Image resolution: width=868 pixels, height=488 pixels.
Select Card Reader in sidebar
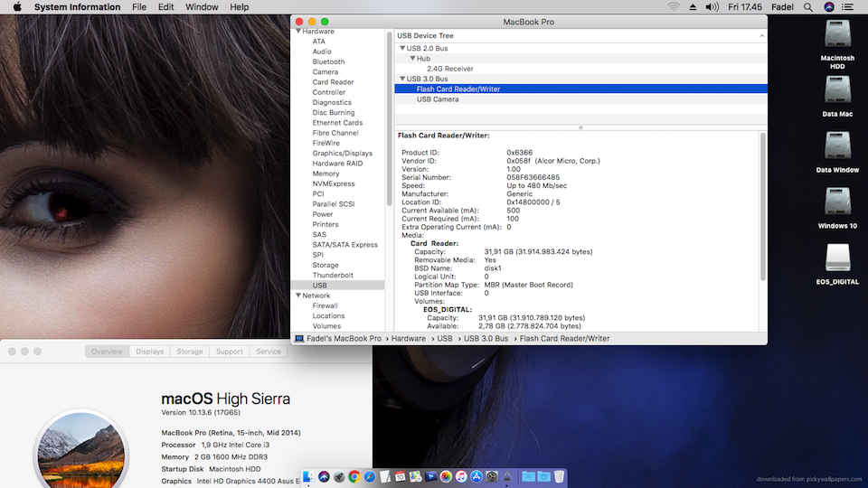coord(333,82)
